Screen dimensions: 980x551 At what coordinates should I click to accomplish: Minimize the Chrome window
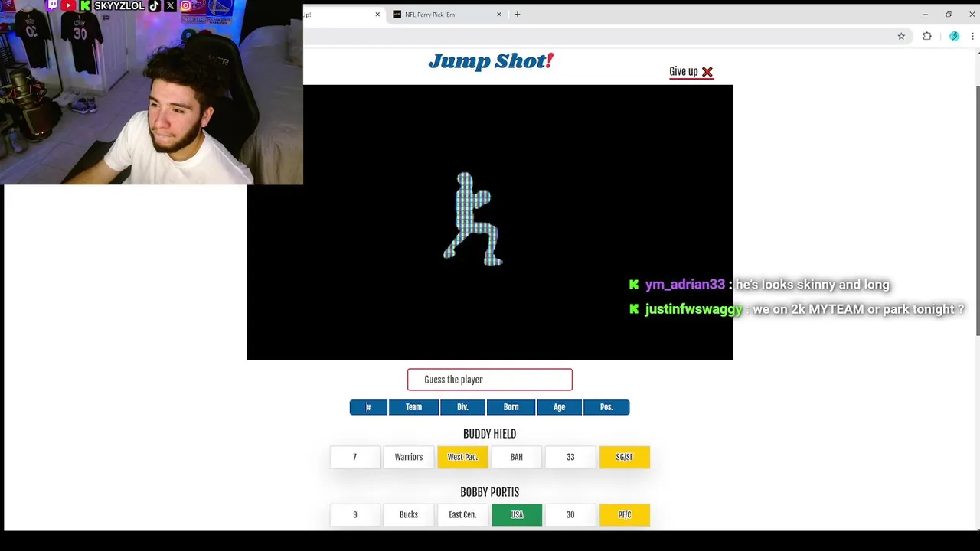pos(925,15)
